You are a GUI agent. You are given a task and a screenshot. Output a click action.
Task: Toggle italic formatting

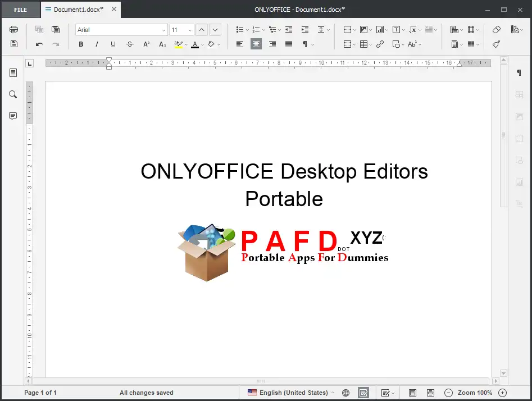[x=97, y=44]
